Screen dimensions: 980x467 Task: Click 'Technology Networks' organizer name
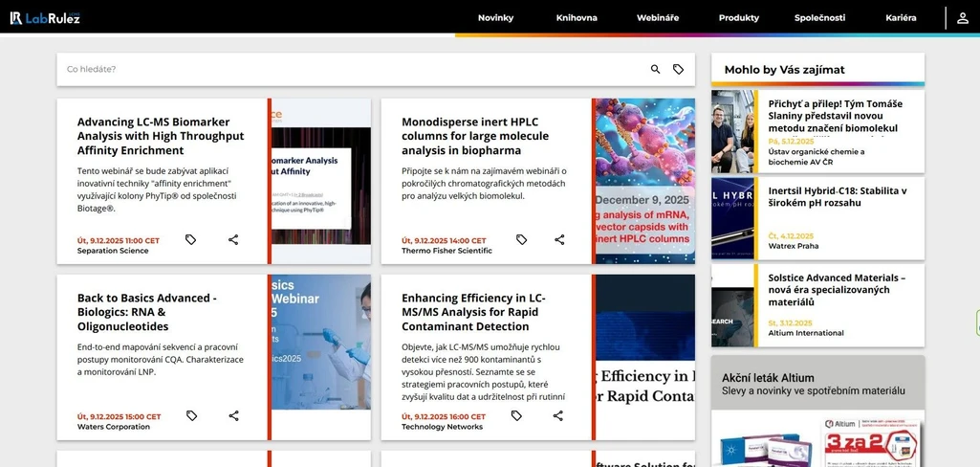tap(443, 427)
